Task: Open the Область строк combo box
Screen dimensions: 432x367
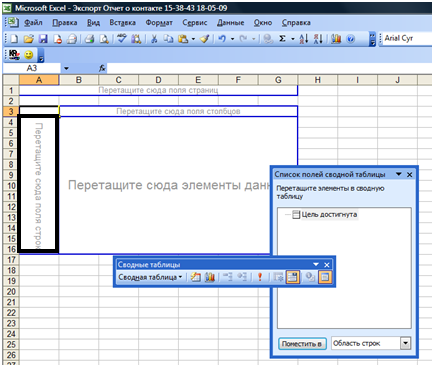Action: [x=371, y=343]
